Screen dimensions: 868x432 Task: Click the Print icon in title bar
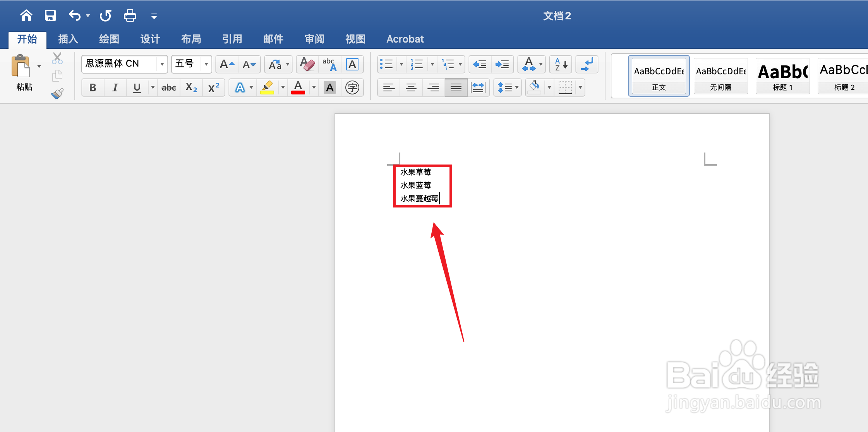click(130, 16)
